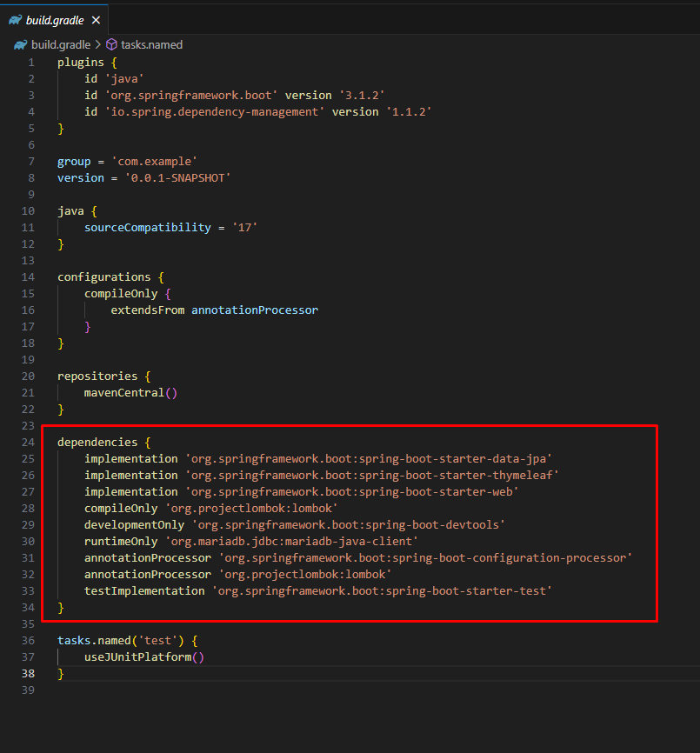Click line number 1 in the gutter

31,63
